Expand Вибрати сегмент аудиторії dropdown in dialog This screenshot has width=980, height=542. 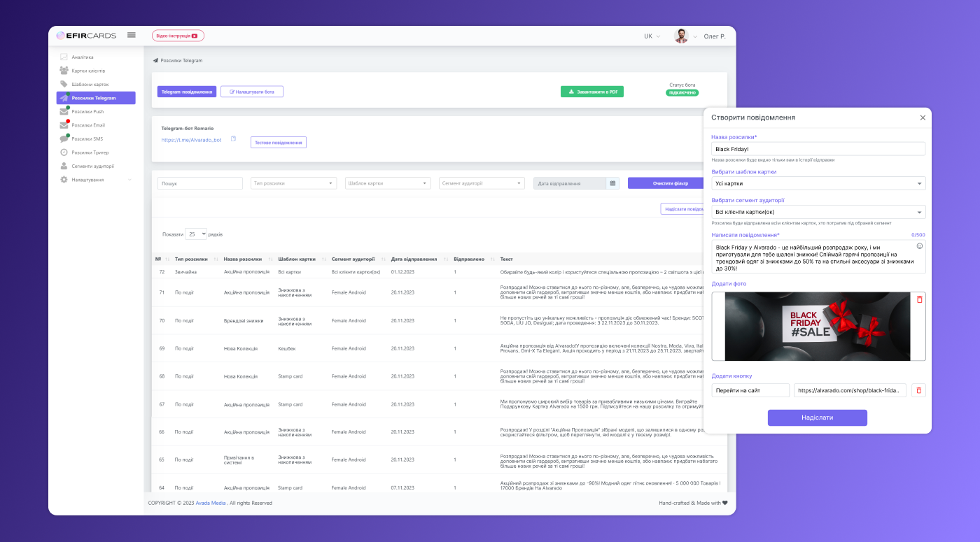pos(818,212)
